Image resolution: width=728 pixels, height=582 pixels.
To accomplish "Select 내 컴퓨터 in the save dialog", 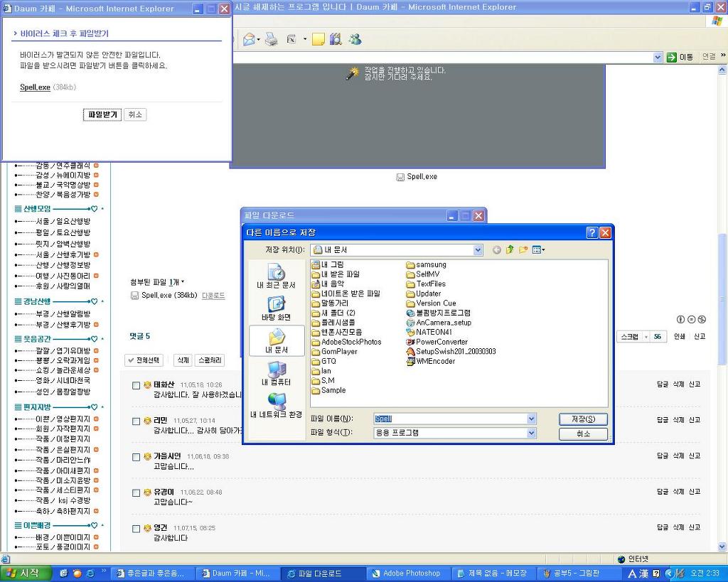I will coord(276,374).
